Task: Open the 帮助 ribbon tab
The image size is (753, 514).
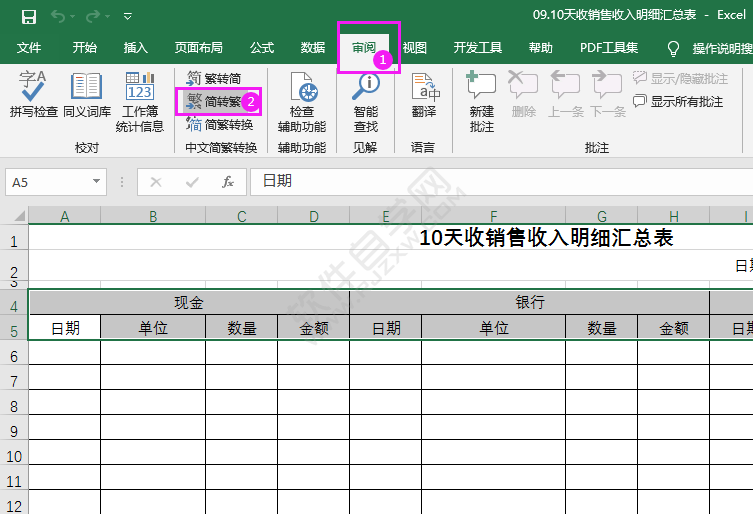Action: (x=540, y=48)
